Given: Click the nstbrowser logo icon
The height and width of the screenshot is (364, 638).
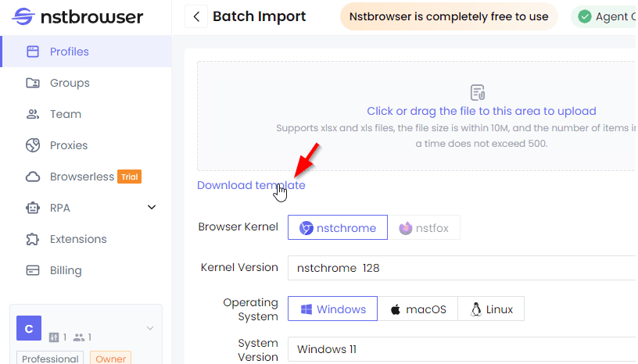Looking at the screenshot, I should point(23,16).
